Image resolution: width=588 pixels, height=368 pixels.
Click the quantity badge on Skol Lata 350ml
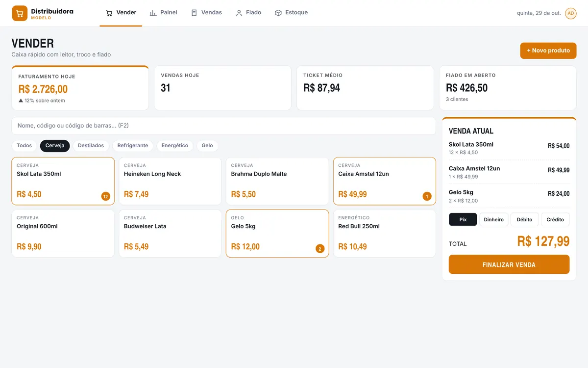(105, 196)
